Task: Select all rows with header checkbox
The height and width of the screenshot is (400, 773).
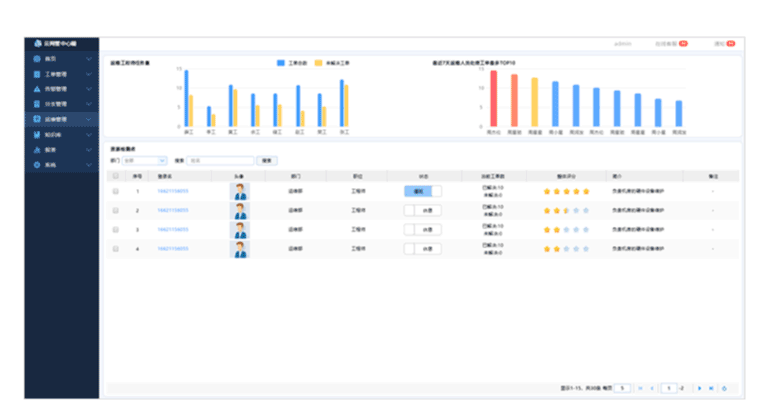Action: [x=116, y=176]
